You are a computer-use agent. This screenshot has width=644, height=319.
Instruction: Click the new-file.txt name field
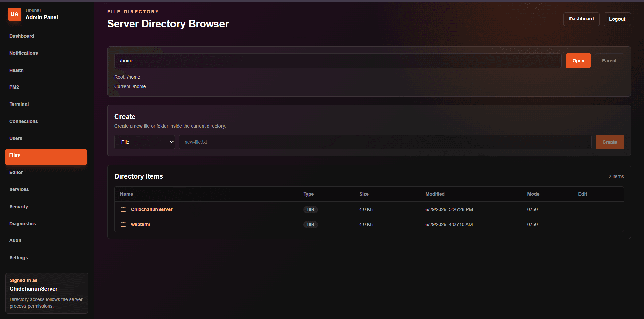click(x=385, y=142)
